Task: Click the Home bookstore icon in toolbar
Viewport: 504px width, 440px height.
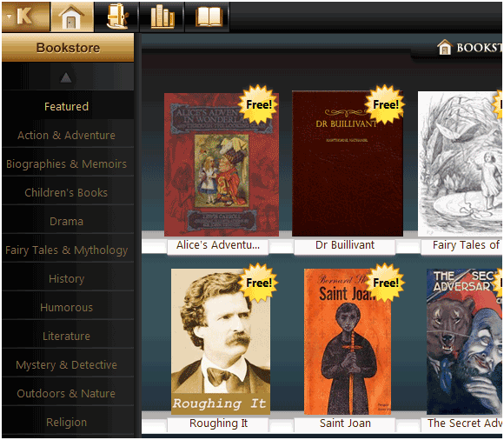Action: click(x=72, y=17)
